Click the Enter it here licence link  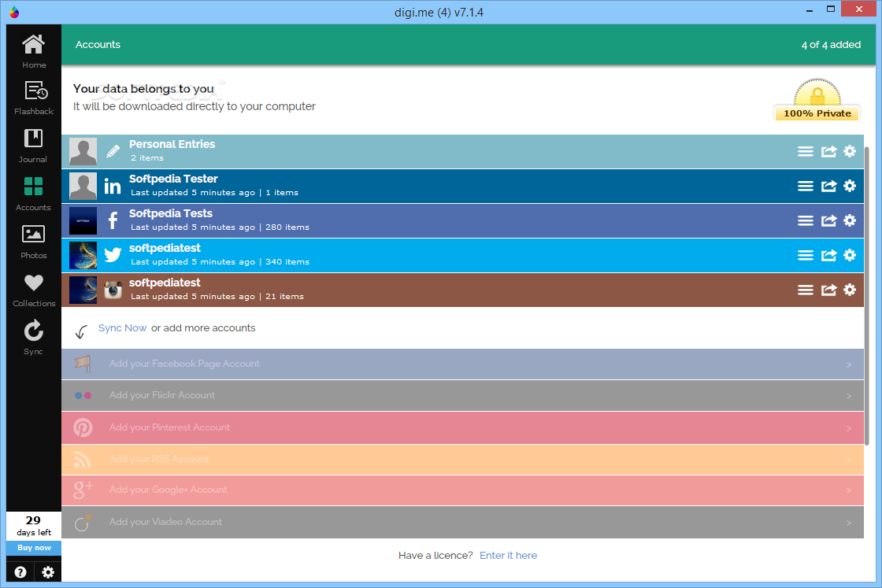point(508,556)
